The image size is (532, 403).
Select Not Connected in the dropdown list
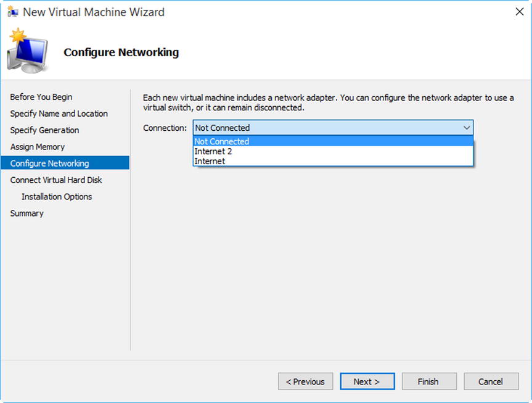(x=333, y=141)
